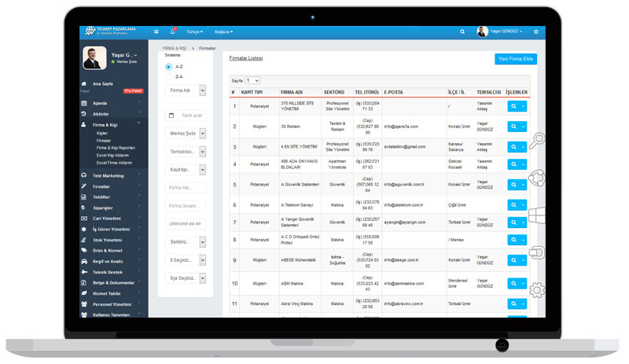Click the sidebar profile photo of Yaşar G.
Screen dimensions: 629x364
(94, 58)
